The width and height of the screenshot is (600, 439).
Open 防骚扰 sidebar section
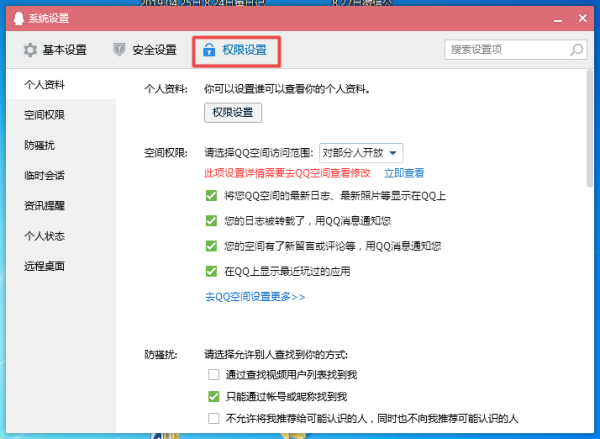[61, 145]
